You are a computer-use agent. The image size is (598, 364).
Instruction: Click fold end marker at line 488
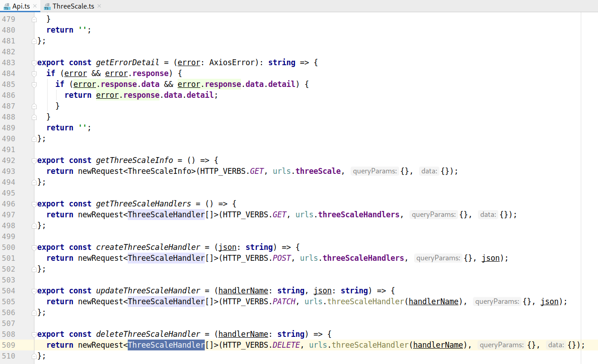pyautogui.click(x=34, y=117)
